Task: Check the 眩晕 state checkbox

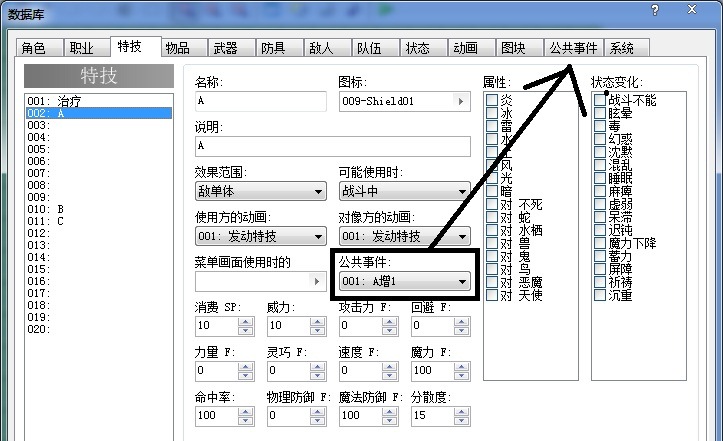Action: [x=600, y=113]
